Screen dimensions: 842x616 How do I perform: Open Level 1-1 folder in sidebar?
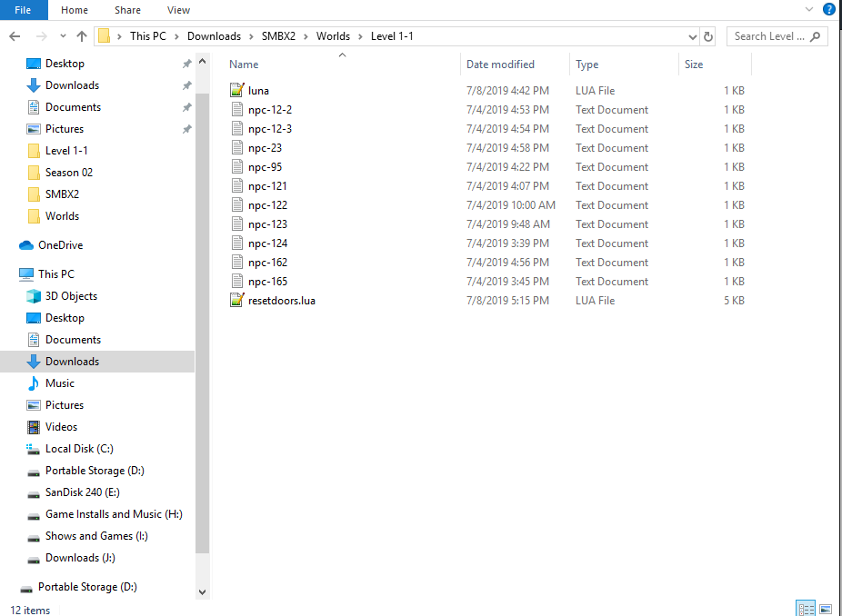coord(66,151)
